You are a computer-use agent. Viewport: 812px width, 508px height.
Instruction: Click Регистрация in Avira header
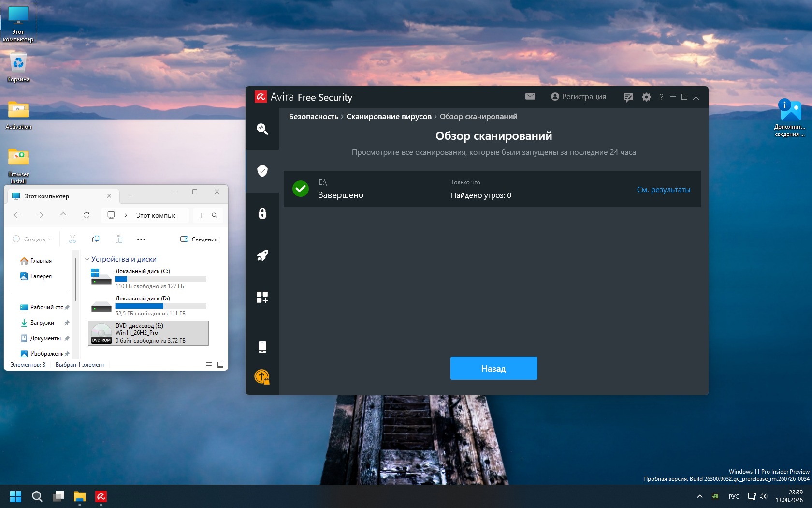[x=579, y=97]
